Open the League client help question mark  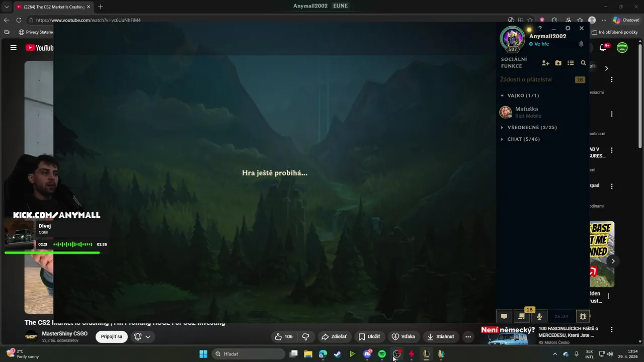coord(540,29)
